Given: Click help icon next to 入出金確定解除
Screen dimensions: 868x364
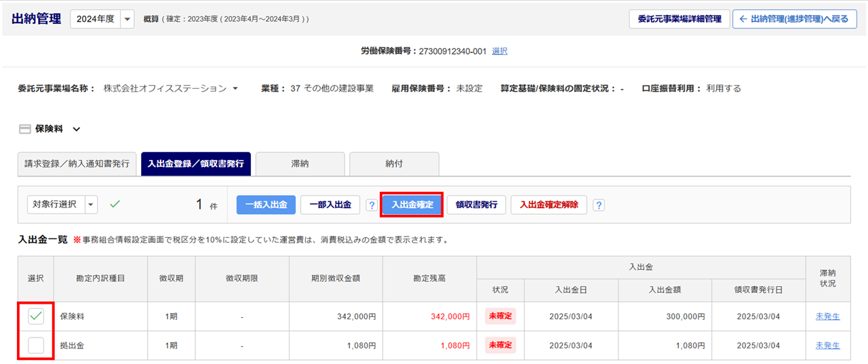Looking at the screenshot, I should click(x=599, y=205).
